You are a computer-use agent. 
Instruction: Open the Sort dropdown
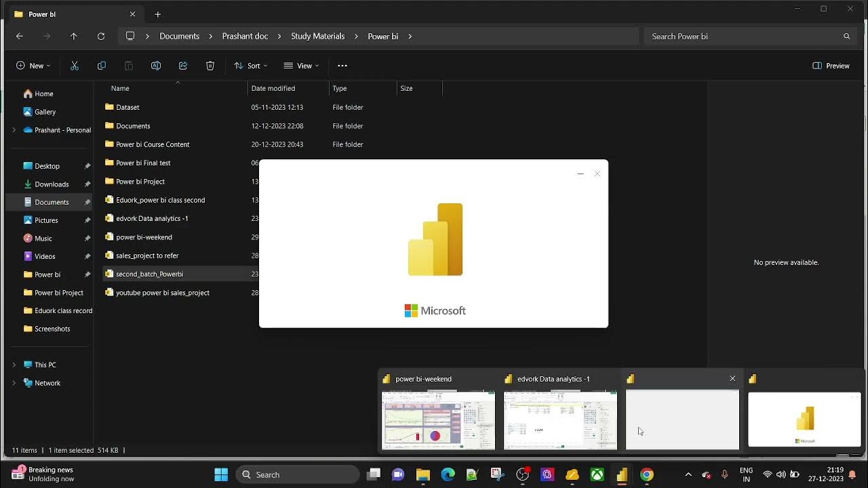250,66
